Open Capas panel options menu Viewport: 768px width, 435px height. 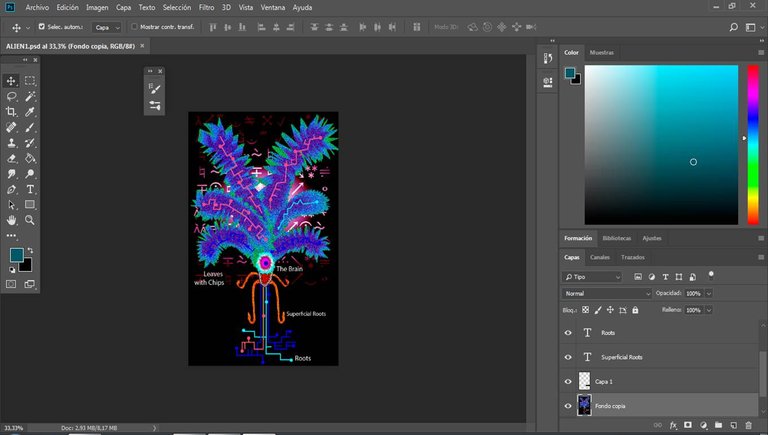(x=761, y=257)
